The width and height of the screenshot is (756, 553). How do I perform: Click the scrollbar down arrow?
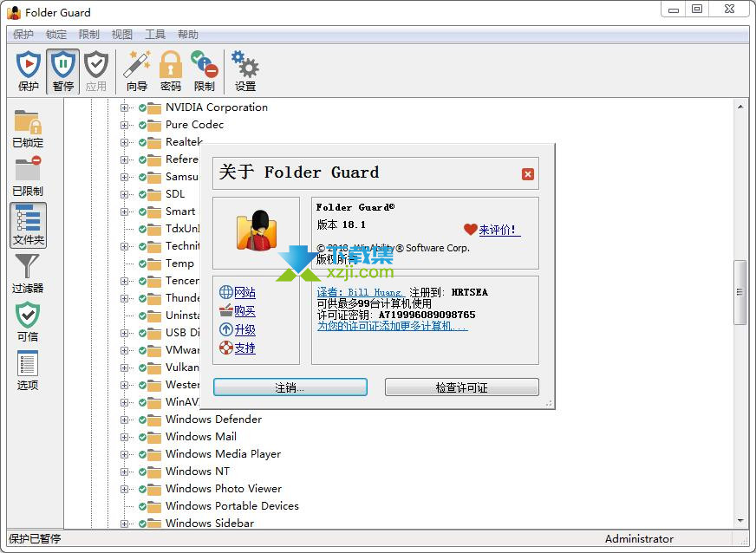(740, 521)
